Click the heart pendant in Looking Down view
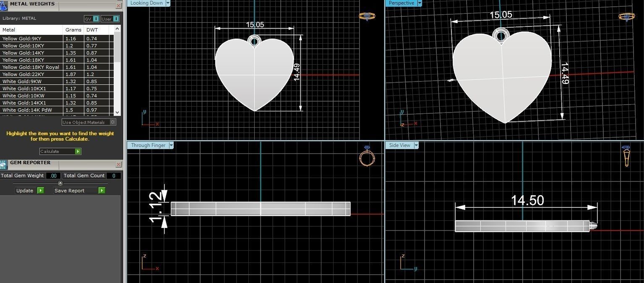 [255, 75]
